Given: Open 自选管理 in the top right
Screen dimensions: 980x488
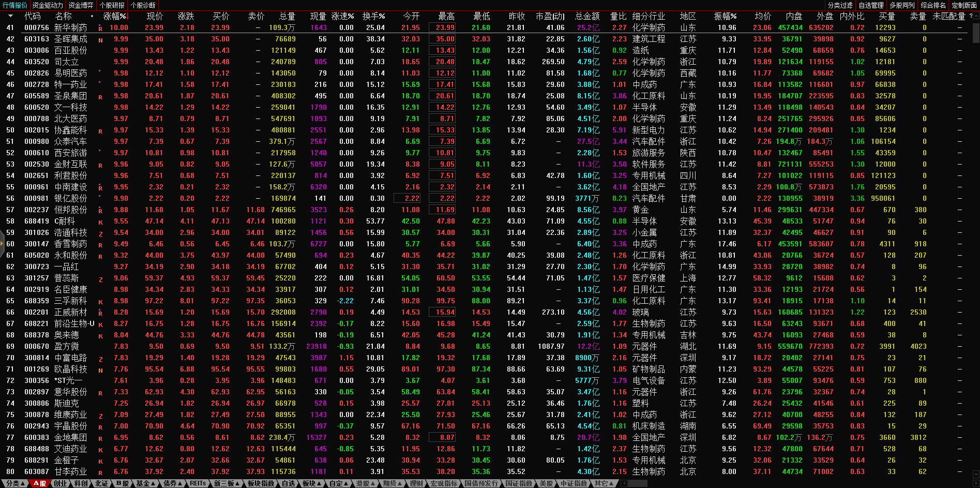Looking at the screenshot, I should 871,5.
